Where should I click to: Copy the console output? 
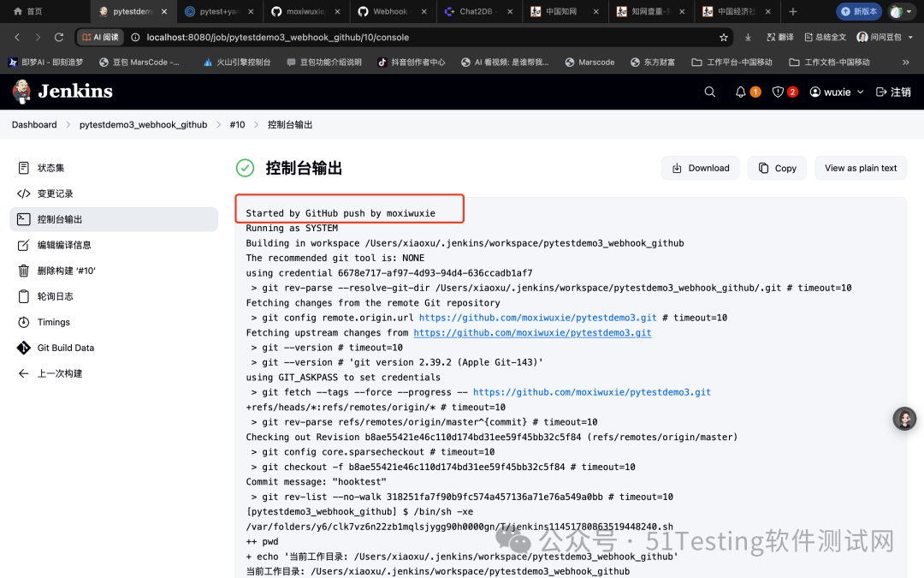(777, 168)
